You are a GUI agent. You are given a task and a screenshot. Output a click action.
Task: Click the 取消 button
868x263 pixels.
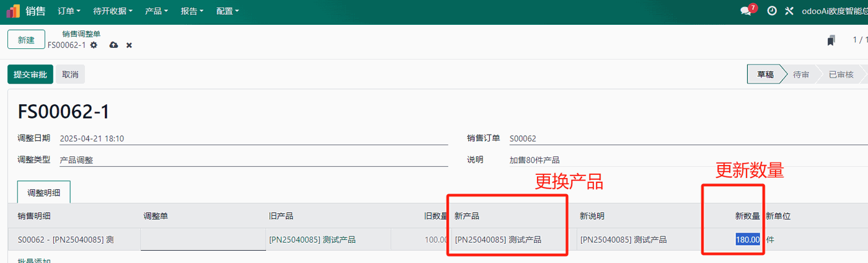click(70, 74)
